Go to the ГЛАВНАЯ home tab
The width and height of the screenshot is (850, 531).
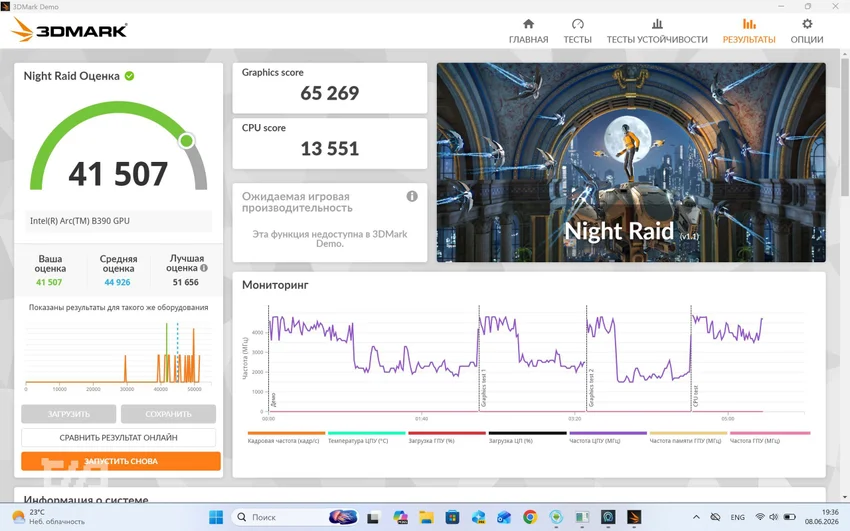point(528,31)
